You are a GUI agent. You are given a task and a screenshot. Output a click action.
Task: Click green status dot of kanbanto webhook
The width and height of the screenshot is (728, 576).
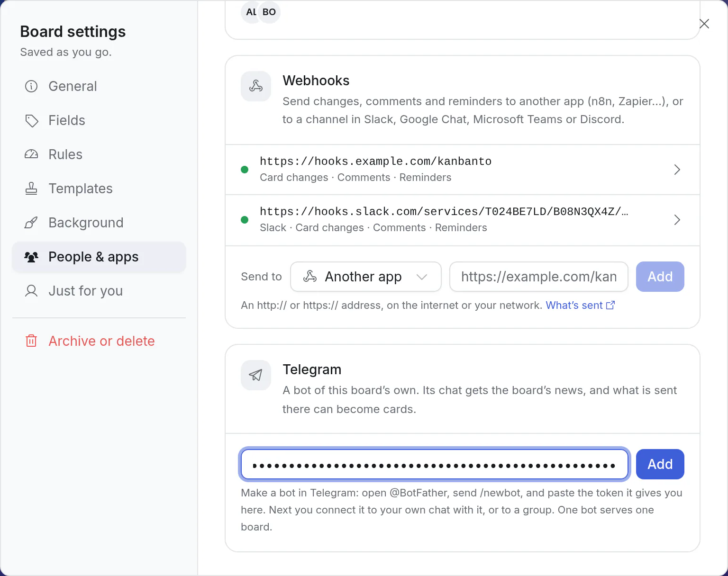coord(245,170)
